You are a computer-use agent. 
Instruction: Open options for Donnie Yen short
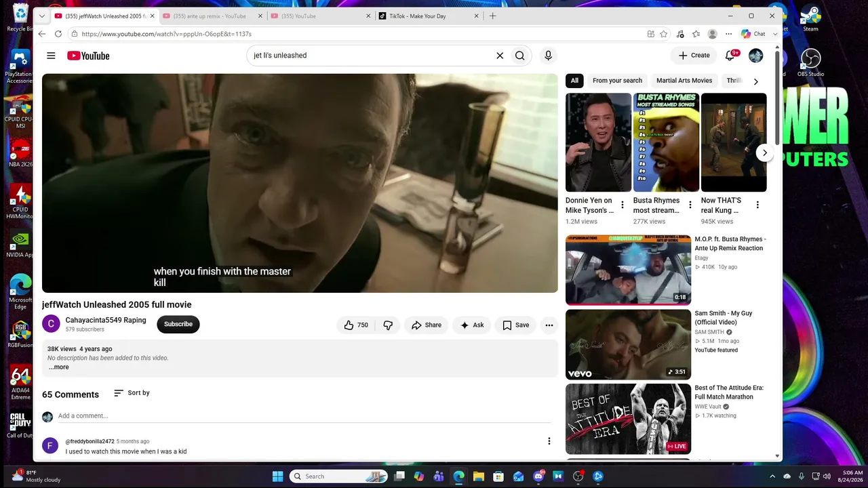coord(623,205)
